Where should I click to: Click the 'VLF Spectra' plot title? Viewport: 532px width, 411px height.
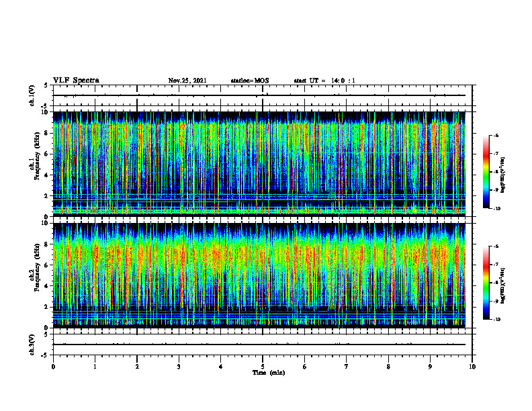point(76,81)
